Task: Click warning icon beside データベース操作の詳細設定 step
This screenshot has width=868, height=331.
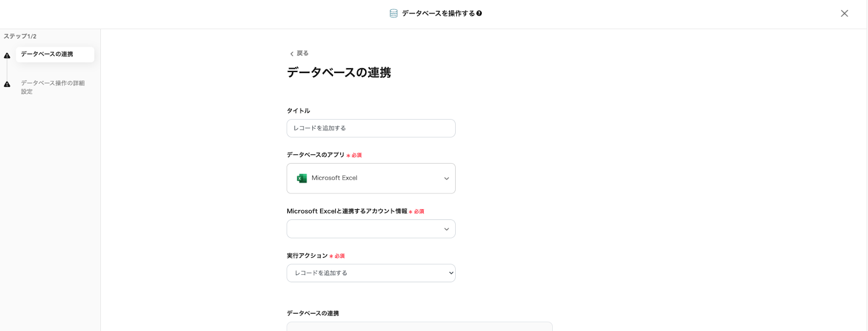Action: click(x=7, y=85)
